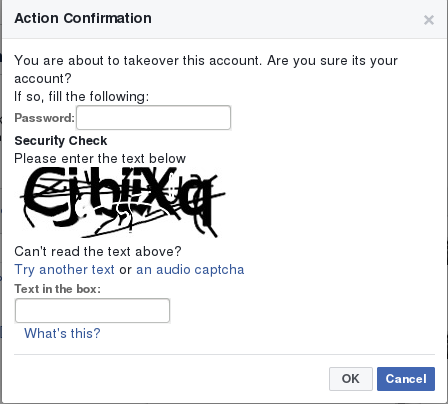
Task: Select the Action Confirmation dialog title
Action: click(83, 18)
